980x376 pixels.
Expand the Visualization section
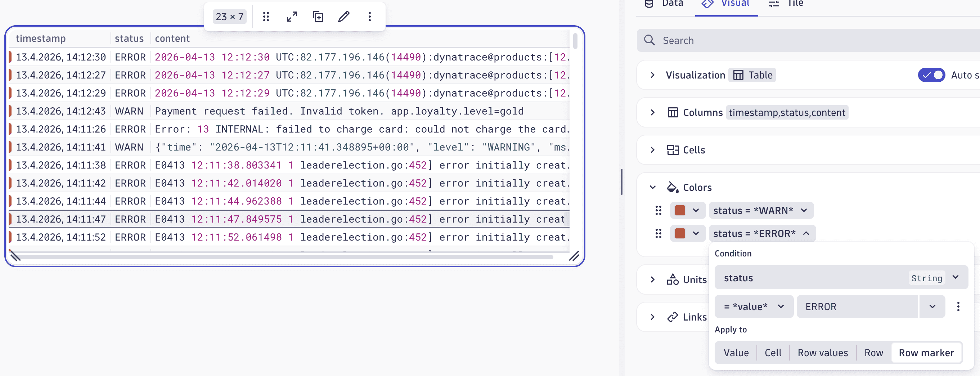(x=652, y=75)
